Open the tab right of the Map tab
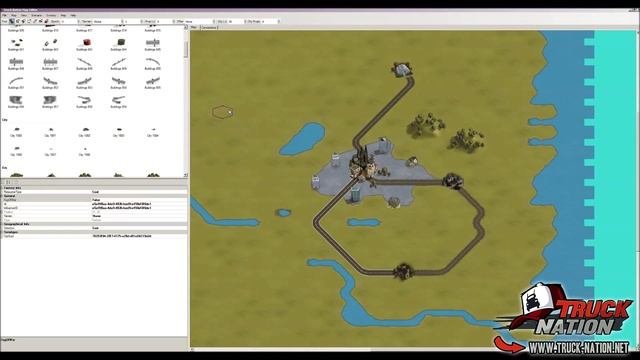 point(209,27)
